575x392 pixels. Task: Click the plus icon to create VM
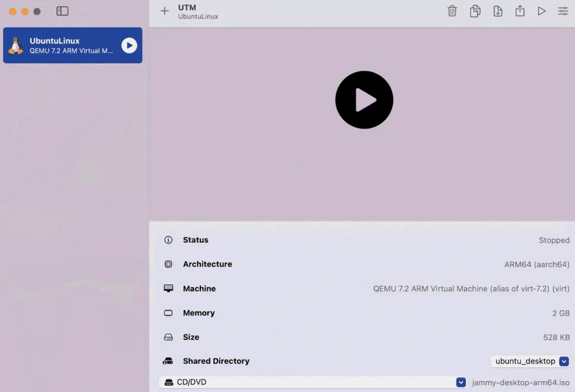click(x=165, y=11)
